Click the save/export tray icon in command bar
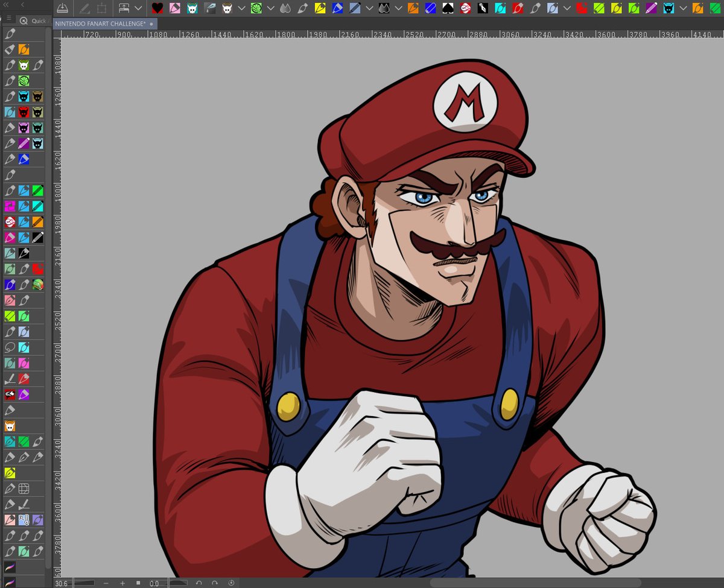The width and height of the screenshot is (724, 588). (x=62, y=8)
